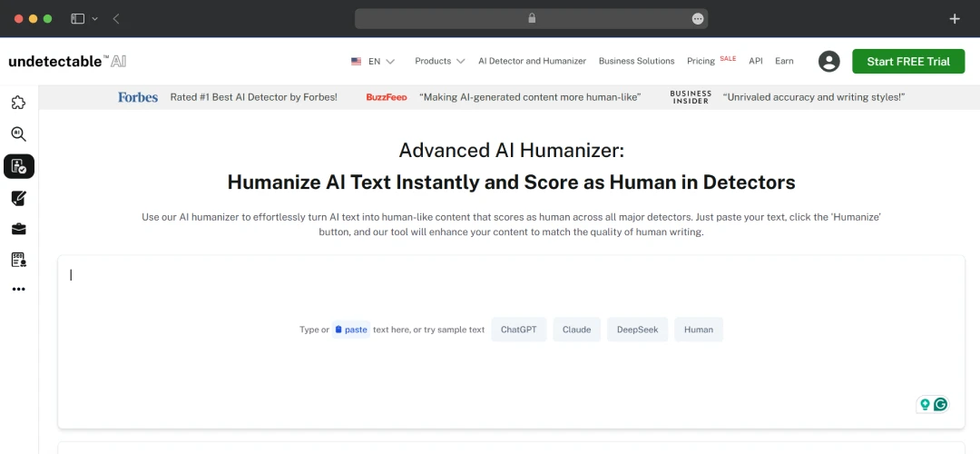The height and width of the screenshot is (454, 980).
Task: Click the address bar ellipsis icon
Action: [698, 19]
